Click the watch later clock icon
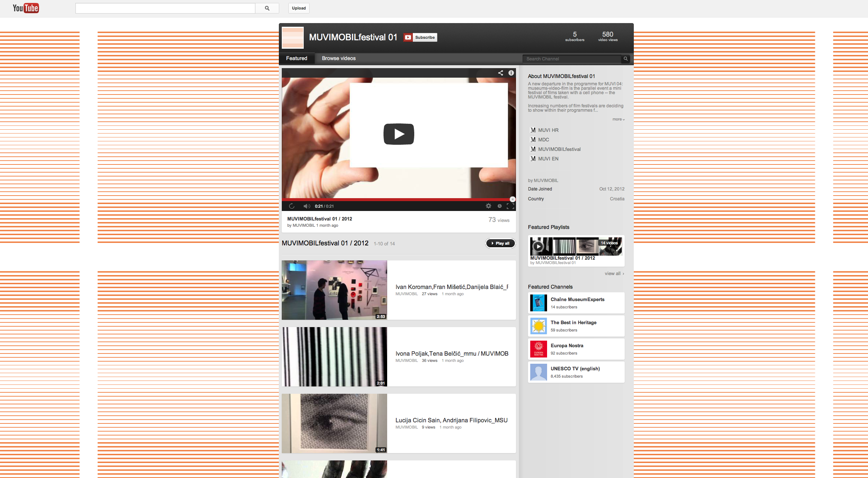Viewport: 868px width, 478px height. 500,206
